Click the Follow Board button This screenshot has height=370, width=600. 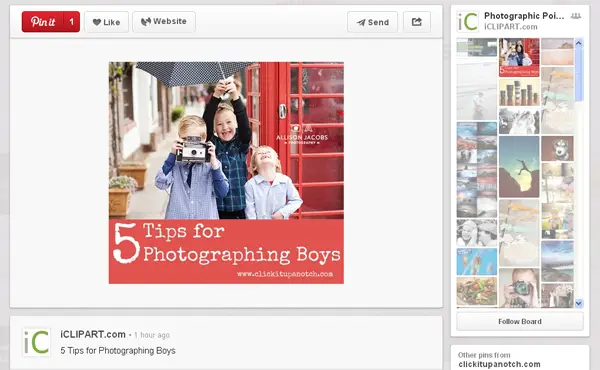point(520,321)
